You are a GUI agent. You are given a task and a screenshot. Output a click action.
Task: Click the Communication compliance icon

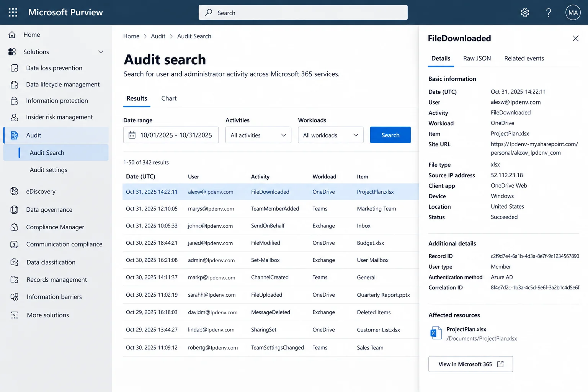pos(15,244)
